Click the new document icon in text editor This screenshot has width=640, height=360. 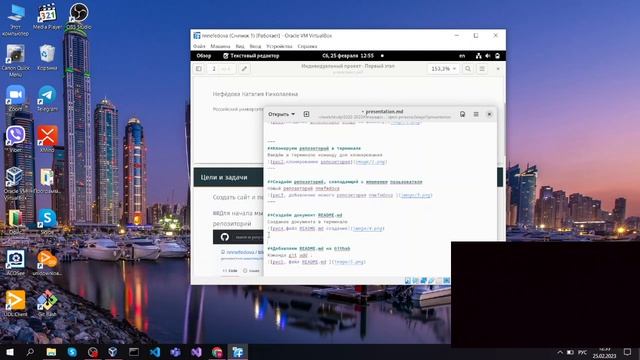click(x=306, y=114)
